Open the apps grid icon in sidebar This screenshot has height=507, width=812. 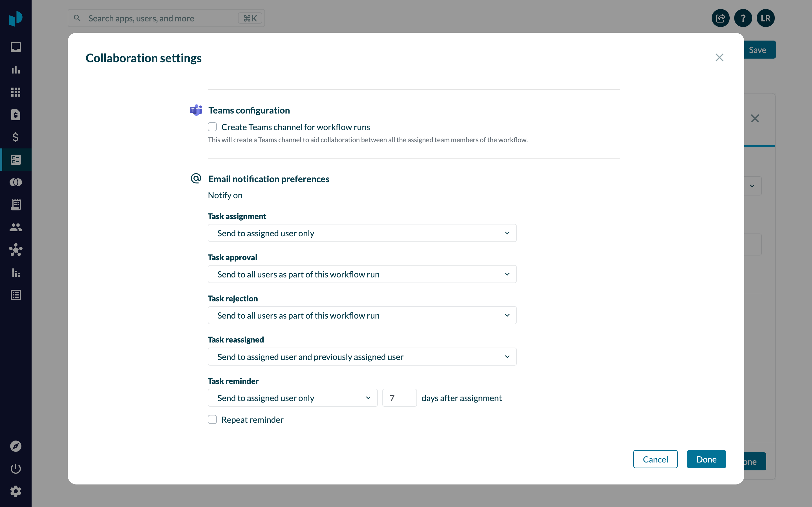tap(16, 92)
